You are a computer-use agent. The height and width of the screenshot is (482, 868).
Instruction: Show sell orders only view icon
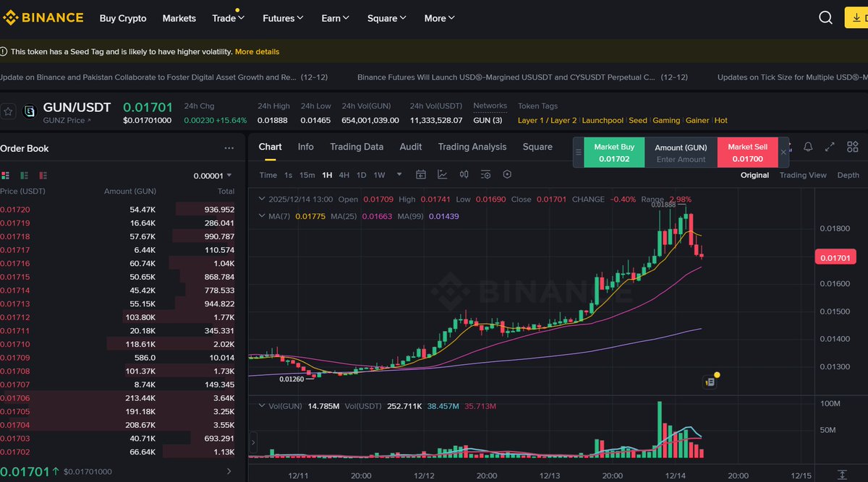pyautogui.click(x=43, y=175)
